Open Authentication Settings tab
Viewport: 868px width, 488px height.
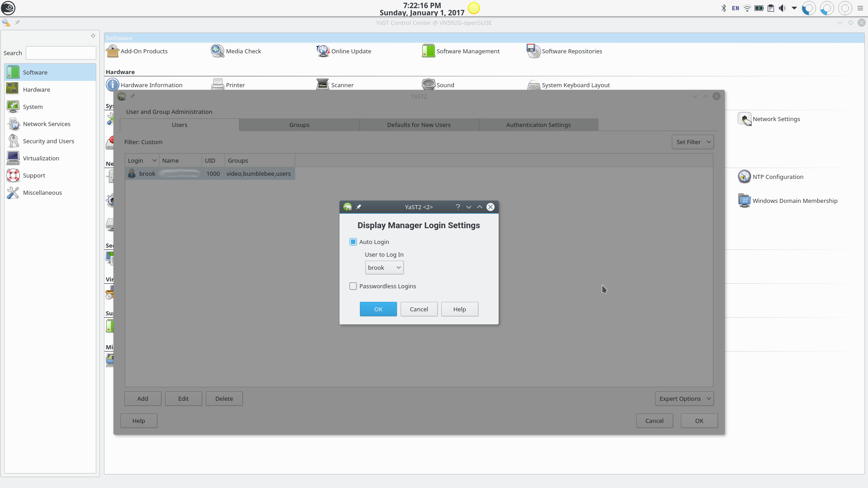click(x=538, y=125)
